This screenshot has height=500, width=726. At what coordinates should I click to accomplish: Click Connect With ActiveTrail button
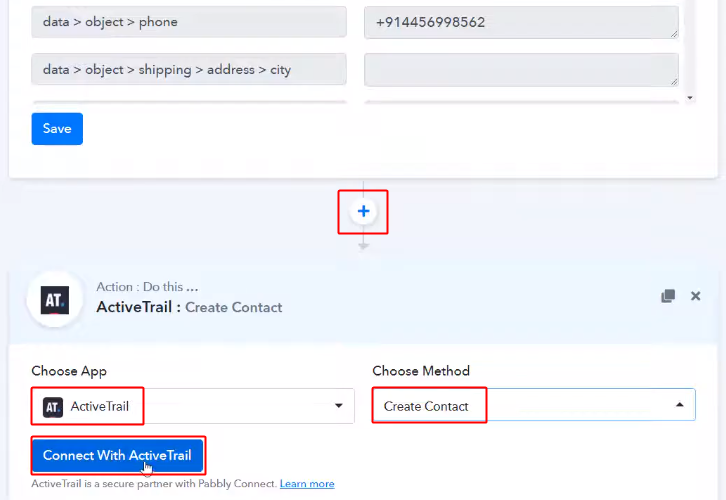pyautogui.click(x=118, y=456)
